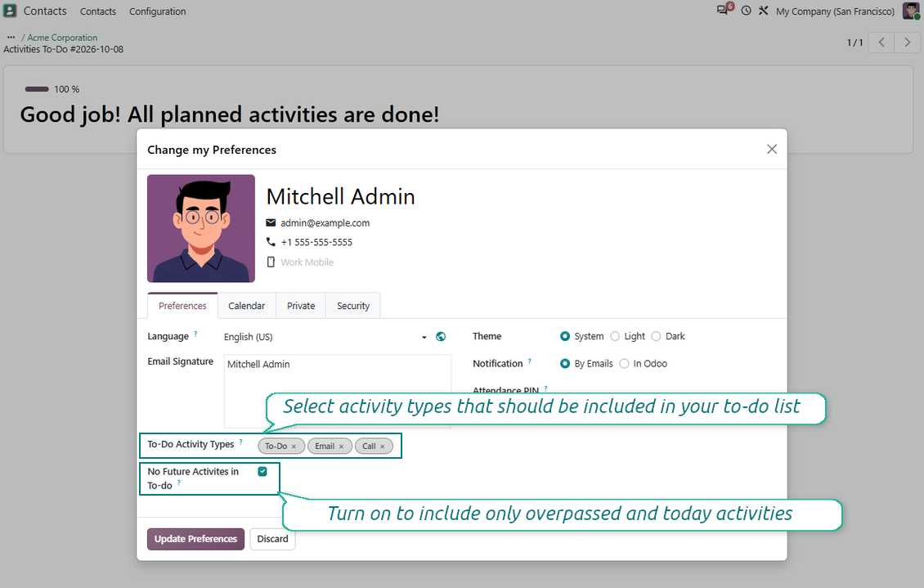
Task: Click the +1 555-555-5555 phone number
Action: tap(316, 242)
